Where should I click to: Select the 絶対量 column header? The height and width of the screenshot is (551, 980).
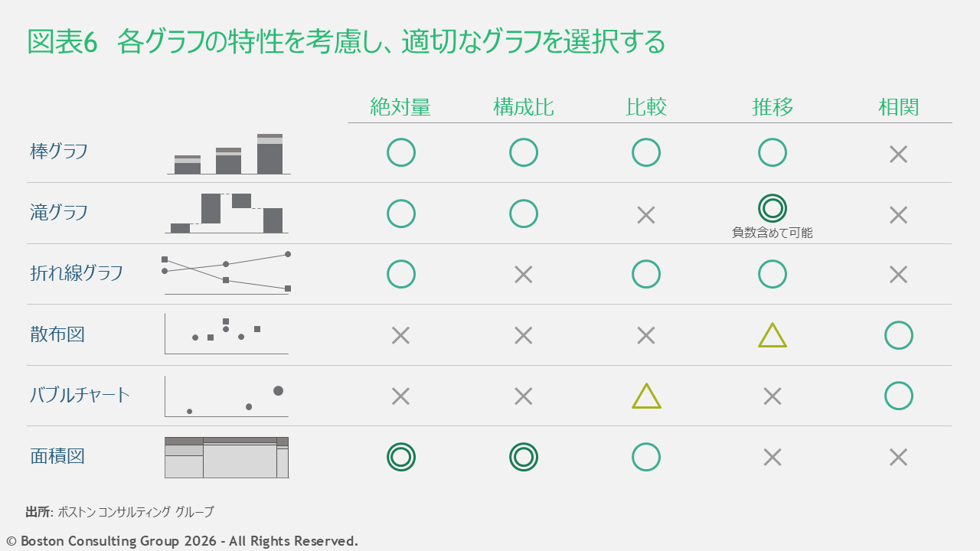click(400, 107)
